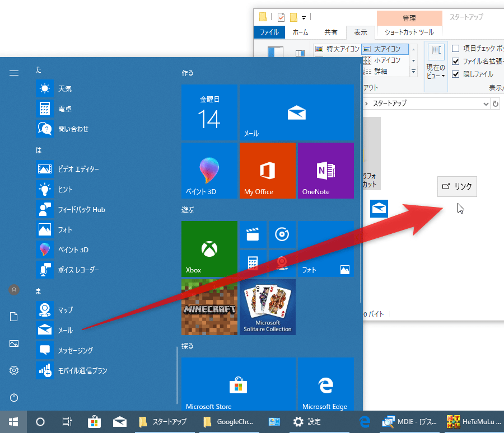Launch the Minecraft tile
Viewport: 504px width, 433px height.
click(209, 307)
